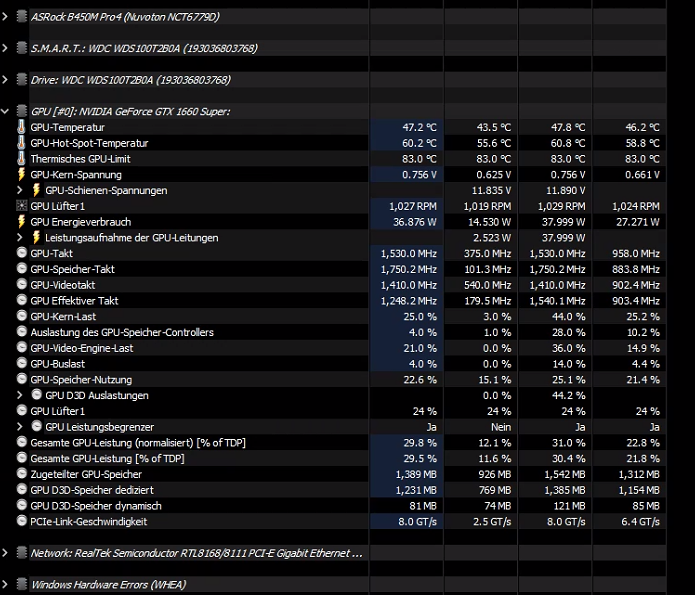Click the chip icon beside ASRock B450M Pro4

click(x=21, y=17)
